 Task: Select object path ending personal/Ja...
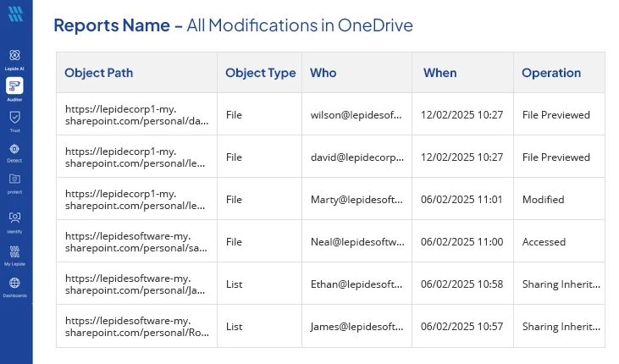pyautogui.click(x=135, y=284)
